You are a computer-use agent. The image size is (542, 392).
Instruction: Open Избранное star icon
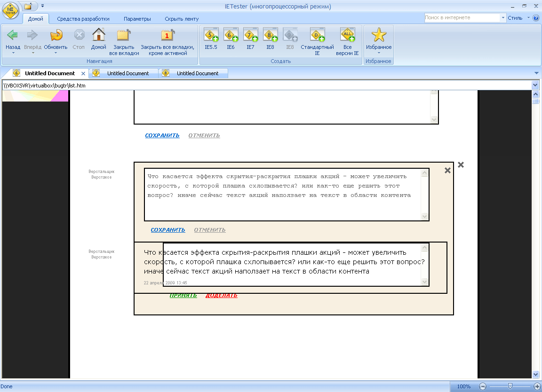[x=378, y=34]
